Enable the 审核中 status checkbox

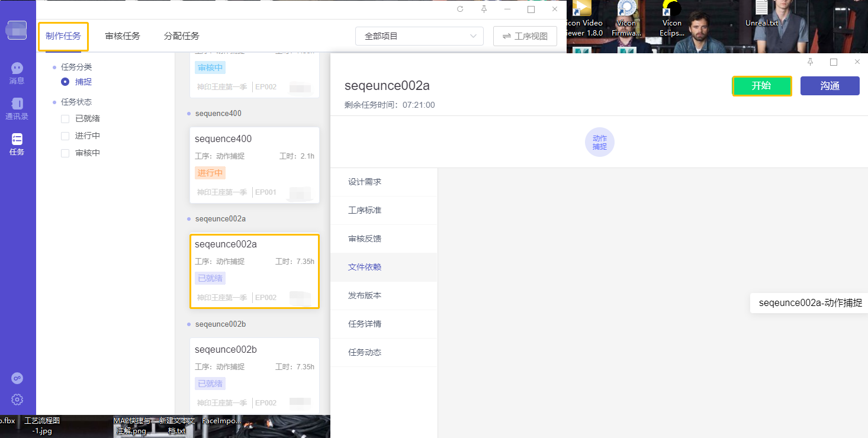pos(65,153)
